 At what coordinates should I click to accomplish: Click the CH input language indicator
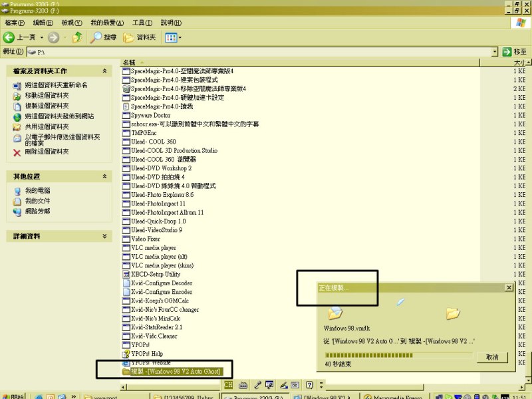(x=228, y=385)
